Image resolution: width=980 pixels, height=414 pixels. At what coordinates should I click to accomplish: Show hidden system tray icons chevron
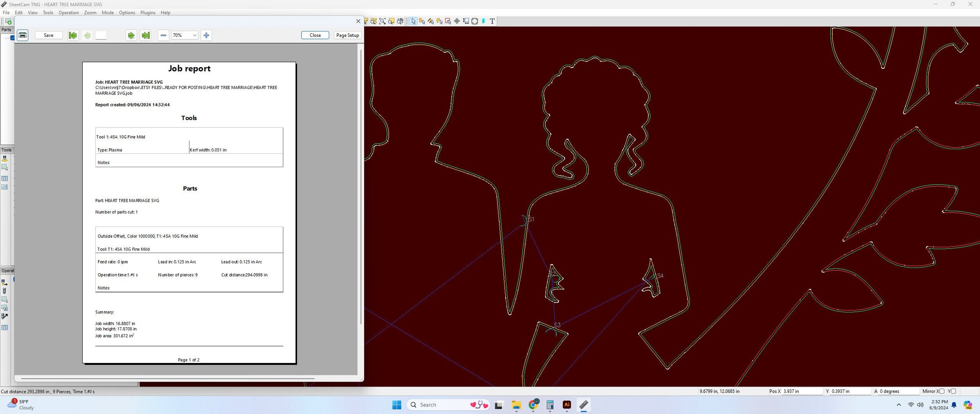coord(898,405)
